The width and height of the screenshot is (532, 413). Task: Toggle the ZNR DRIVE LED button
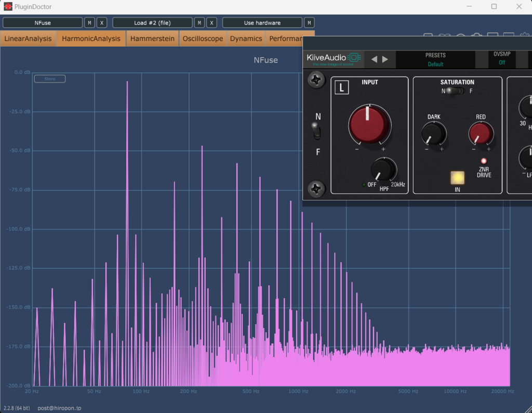pyautogui.click(x=484, y=161)
